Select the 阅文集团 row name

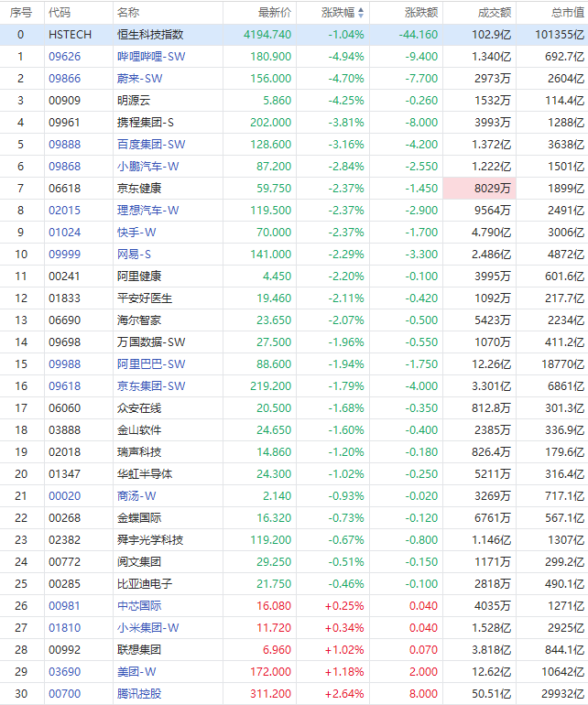(x=139, y=562)
